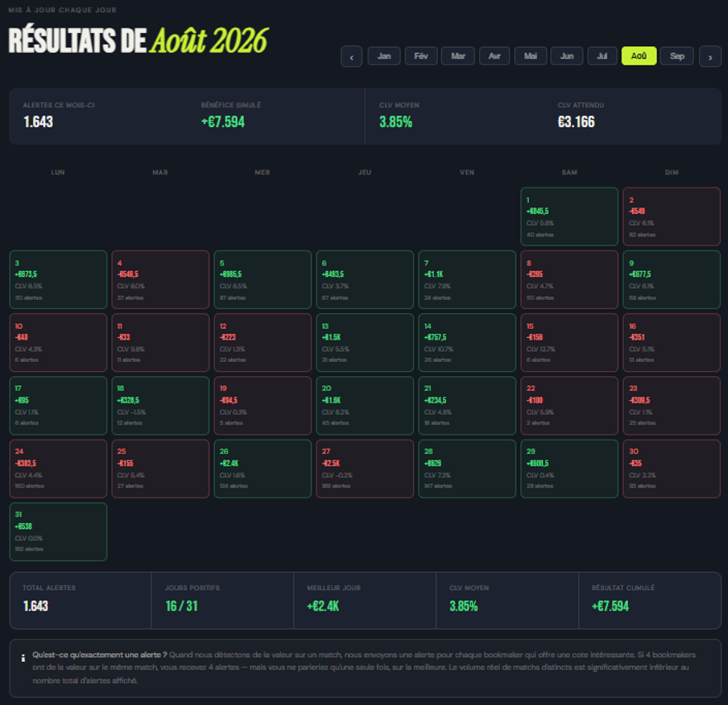Viewport: 728px width, 705px height.
Task: Click the SAM weekday column header
Action: pyautogui.click(x=569, y=172)
